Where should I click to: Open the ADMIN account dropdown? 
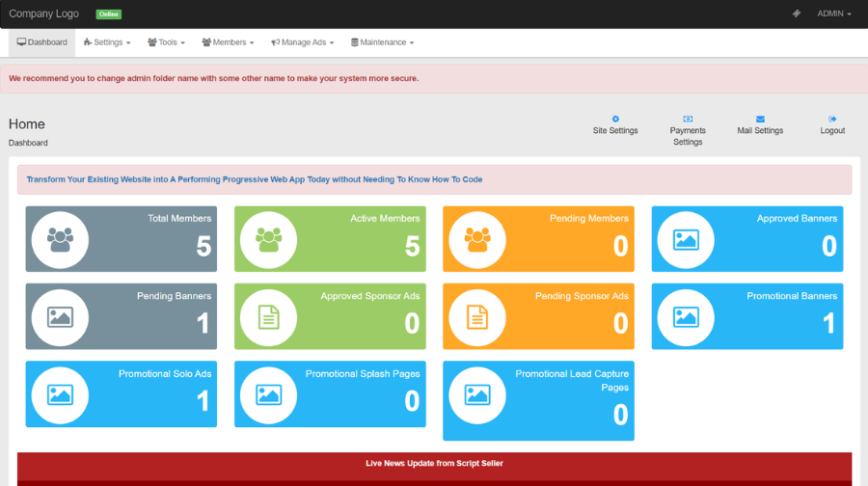point(834,13)
